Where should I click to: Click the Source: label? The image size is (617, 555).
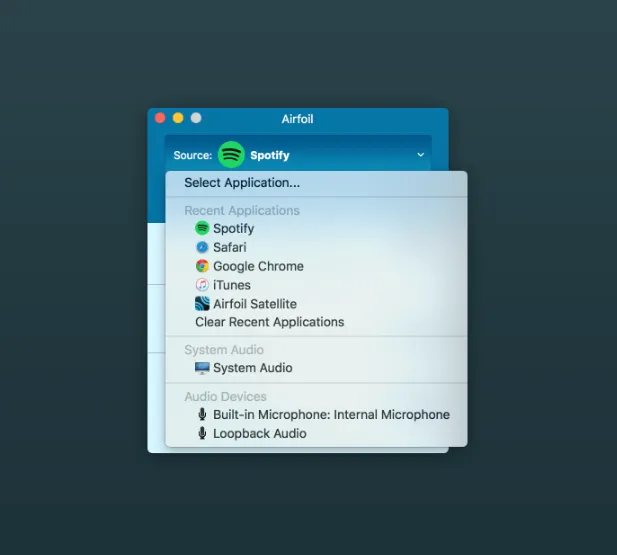tap(193, 155)
